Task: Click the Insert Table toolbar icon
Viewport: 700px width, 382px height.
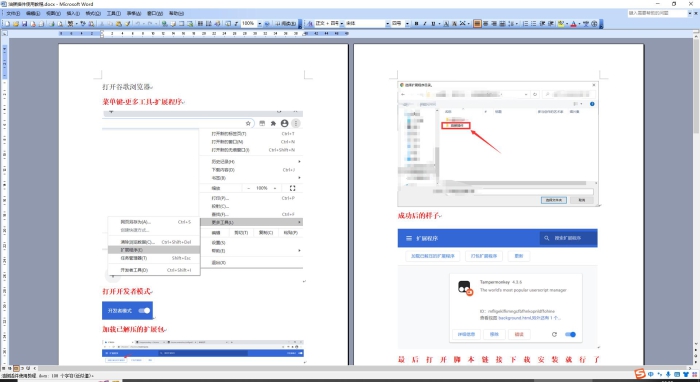Action: (x=181, y=23)
